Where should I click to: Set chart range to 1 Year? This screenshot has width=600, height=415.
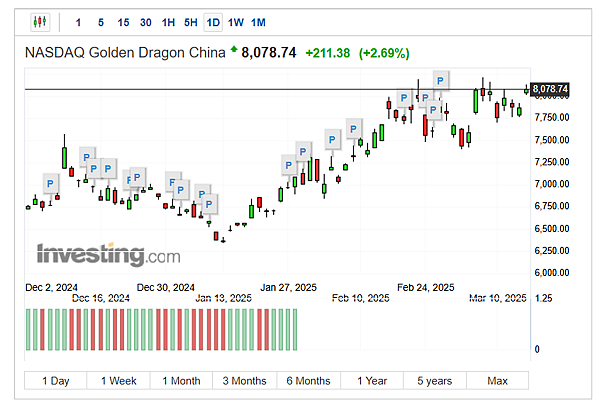[x=372, y=381]
